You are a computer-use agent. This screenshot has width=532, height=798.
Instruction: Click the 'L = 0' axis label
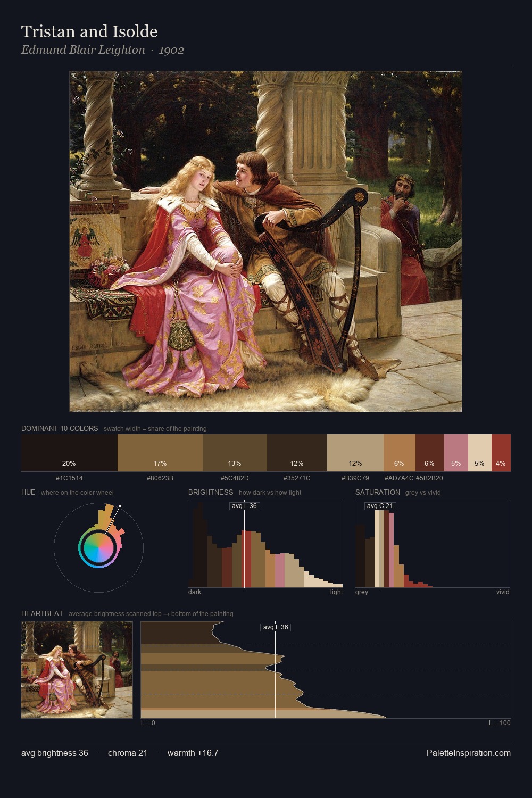click(x=148, y=723)
